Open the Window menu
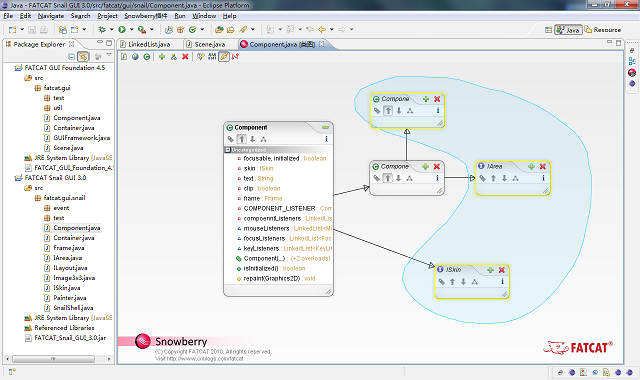The image size is (640, 380). click(x=204, y=16)
